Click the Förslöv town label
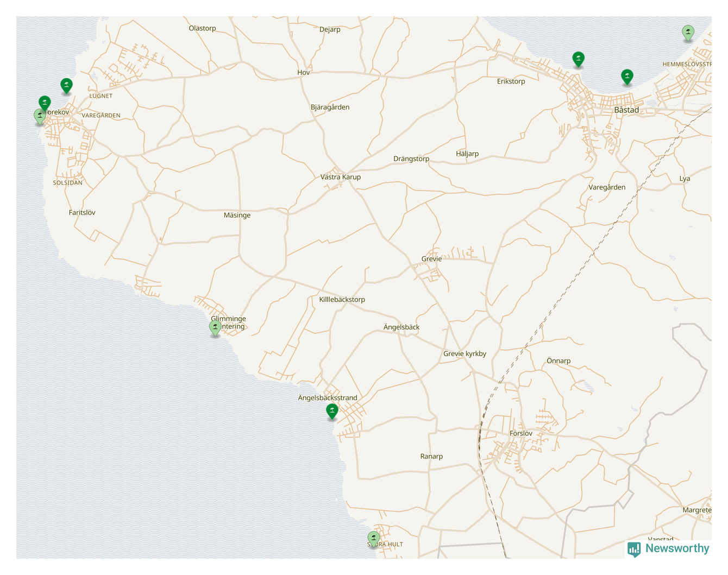The width and height of the screenshot is (728, 575). (x=521, y=433)
